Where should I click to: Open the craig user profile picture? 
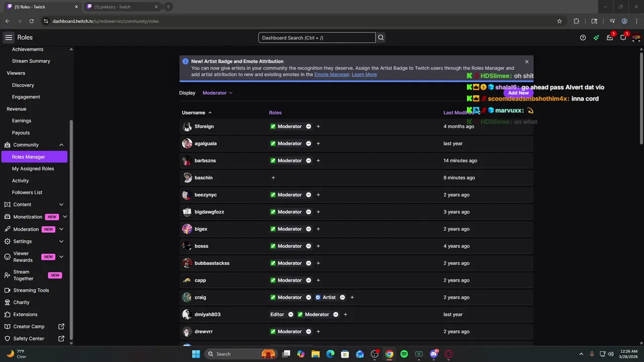click(187, 298)
